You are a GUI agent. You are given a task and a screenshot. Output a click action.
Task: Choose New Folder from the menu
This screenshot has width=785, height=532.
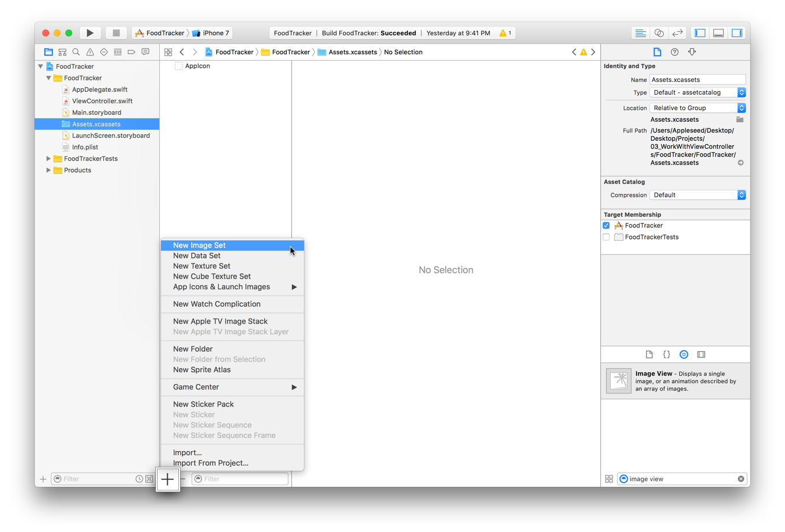[232, 349]
